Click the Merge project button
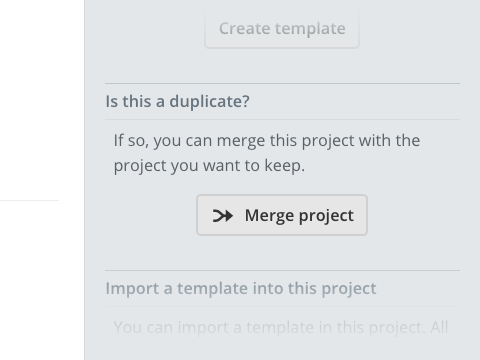 pyautogui.click(x=282, y=215)
